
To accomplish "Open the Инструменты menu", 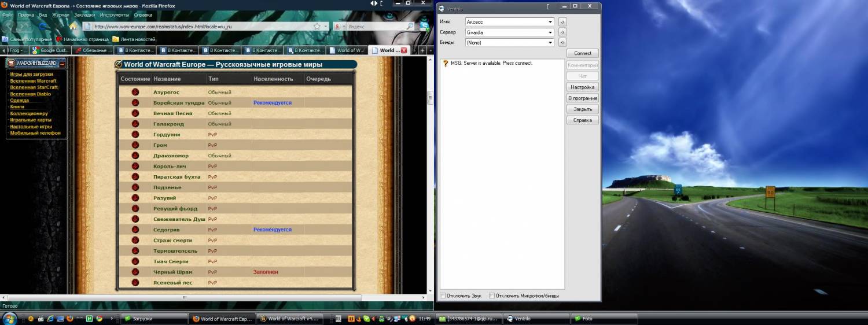I will tap(115, 15).
